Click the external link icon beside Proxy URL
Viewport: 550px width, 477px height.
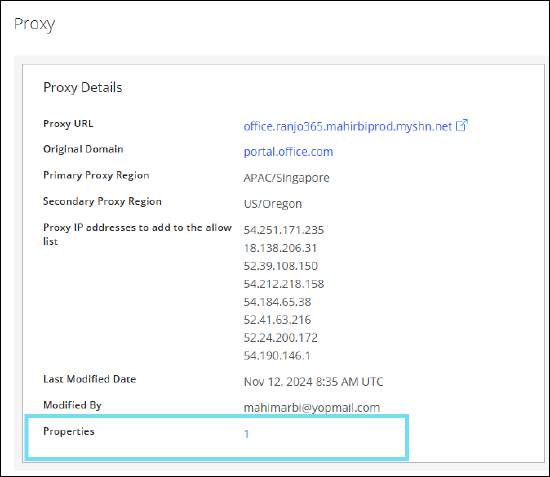click(x=462, y=125)
